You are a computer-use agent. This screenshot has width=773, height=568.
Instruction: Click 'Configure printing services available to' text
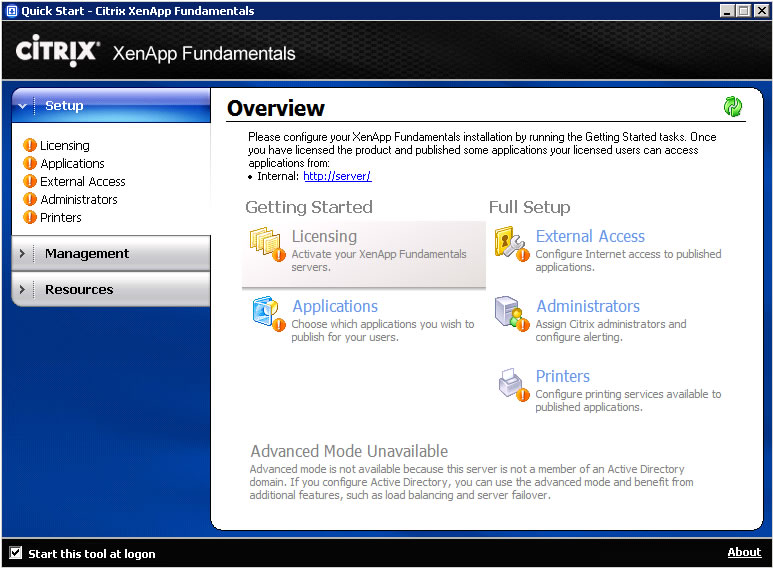(628, 394)
